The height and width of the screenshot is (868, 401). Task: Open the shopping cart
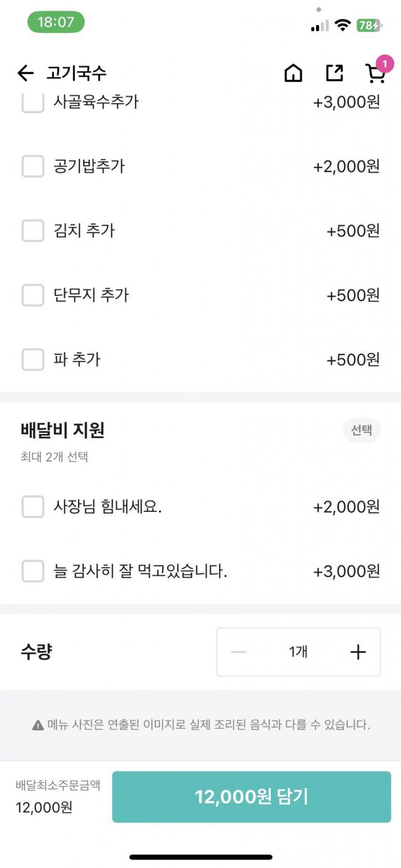(375, 73)
